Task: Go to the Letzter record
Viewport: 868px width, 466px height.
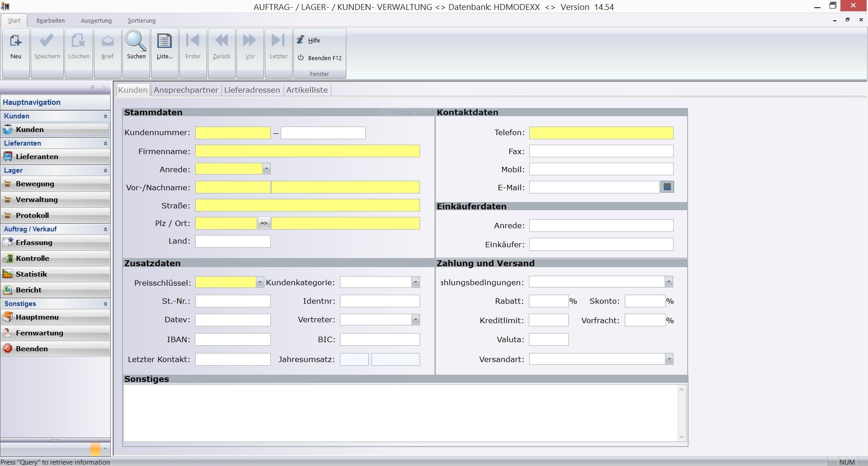Action: (x=278, y=42)
